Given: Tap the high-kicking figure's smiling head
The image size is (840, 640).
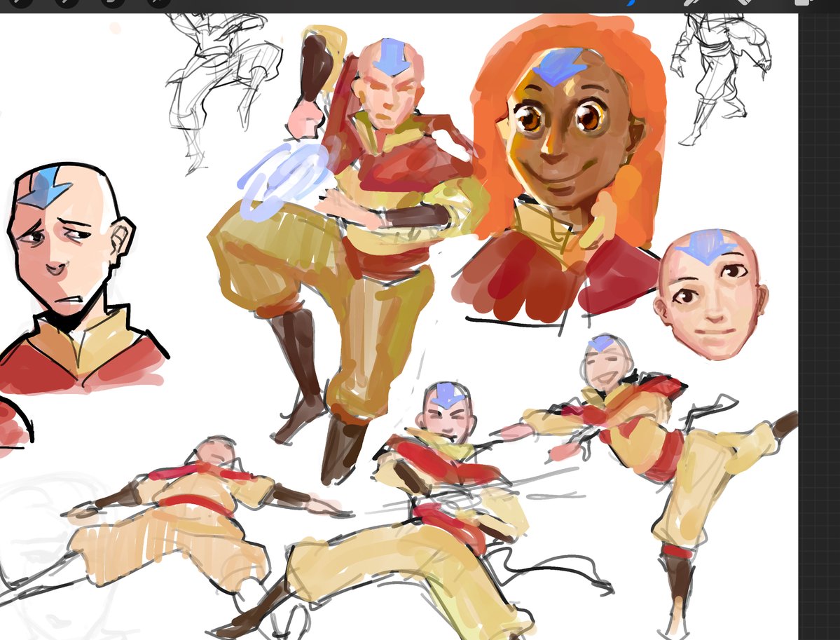Looking at the screenshot, I should click(607, 362).
